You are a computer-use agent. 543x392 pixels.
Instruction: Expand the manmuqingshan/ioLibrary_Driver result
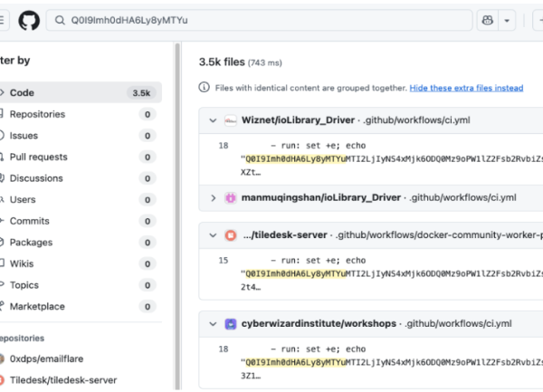pos(213,197)
